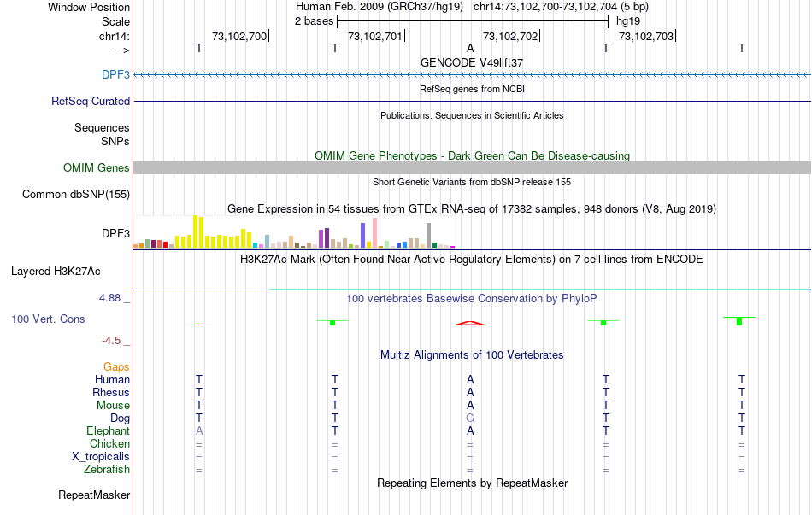
Task: Click the H3K27Ac Mark track title
Action: (x=472, y=260)
